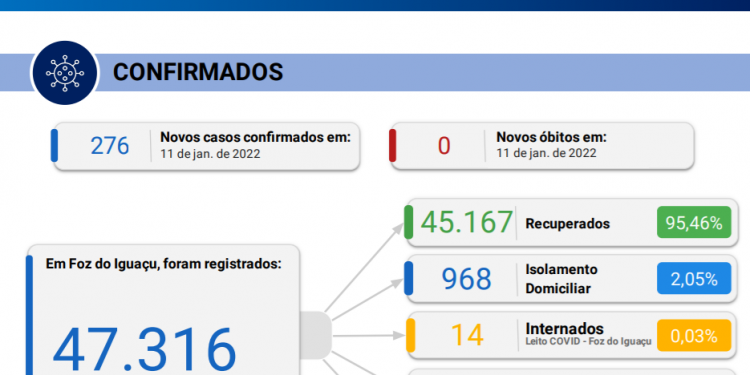Screen dimensions: 750x375
Task: Click 'Em Foz do Iguaçu, foram registrados:' text
Action: point(164,265)
